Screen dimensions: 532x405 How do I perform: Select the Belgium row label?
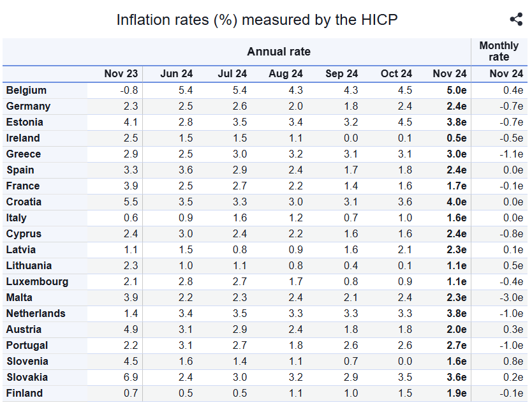(x=26, y=91)
